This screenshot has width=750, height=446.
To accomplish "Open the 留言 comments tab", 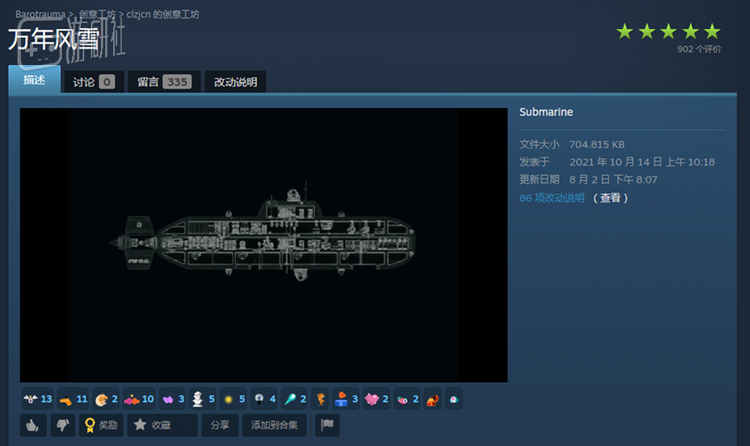I will coord(160,82).
